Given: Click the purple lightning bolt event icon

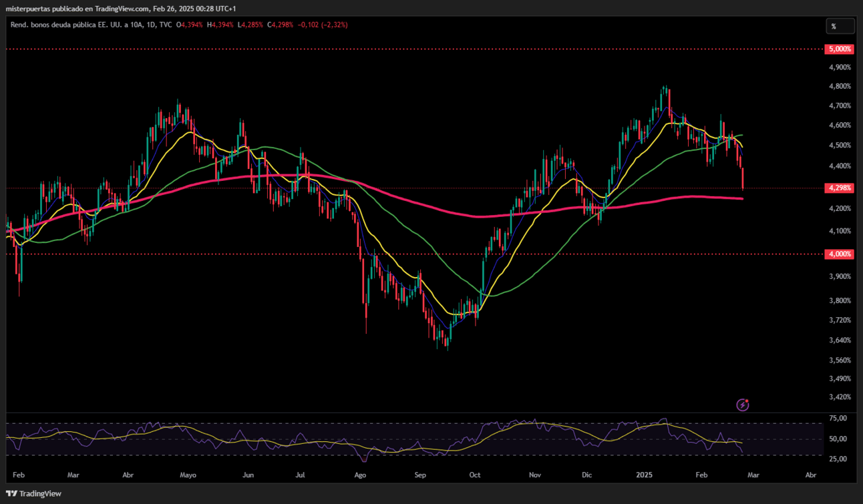Looking at the screenshot, I should pyautogui.click(x=743, y=405).
